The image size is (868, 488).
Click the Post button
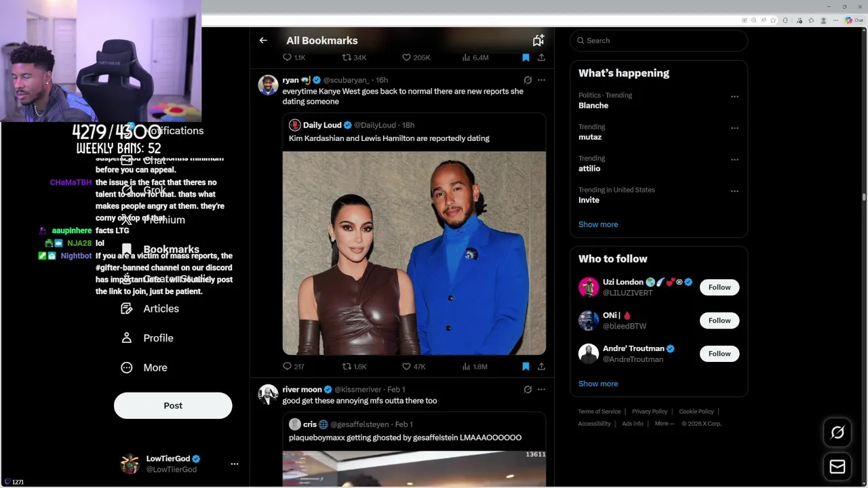[173, 405]
